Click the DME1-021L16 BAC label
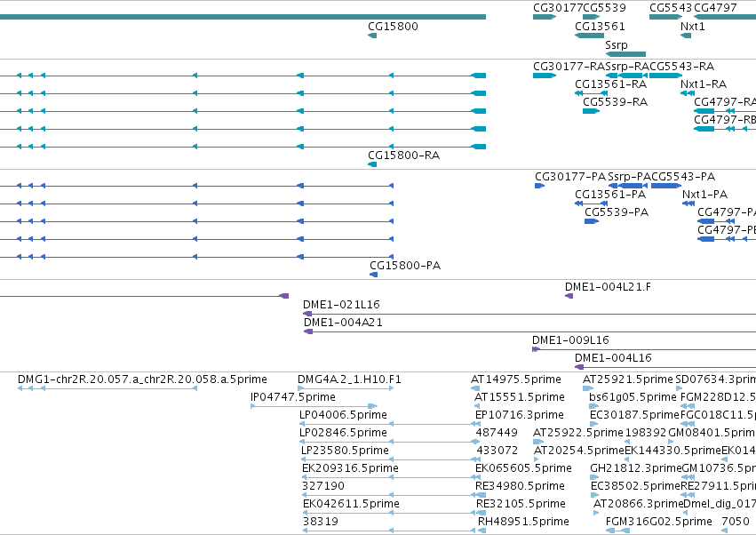Viewport: 756px width, 535px height. pyautogui.click(x=341, y=305)
